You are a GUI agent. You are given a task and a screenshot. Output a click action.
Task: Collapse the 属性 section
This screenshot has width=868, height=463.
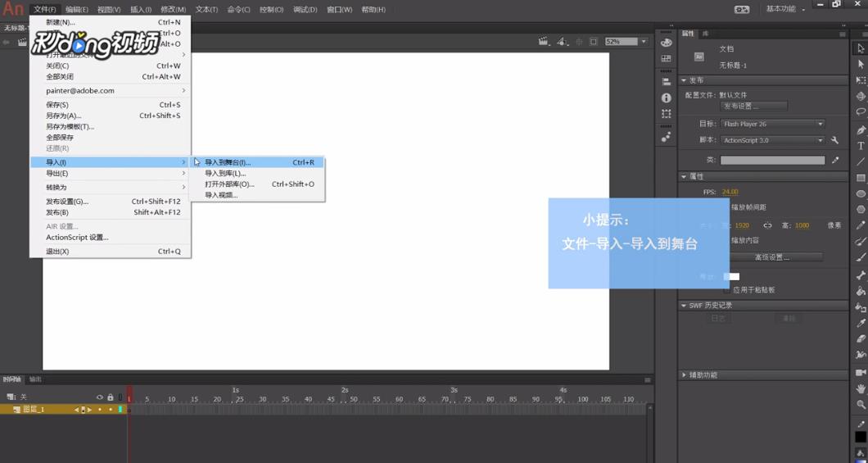tap(684, 176)
